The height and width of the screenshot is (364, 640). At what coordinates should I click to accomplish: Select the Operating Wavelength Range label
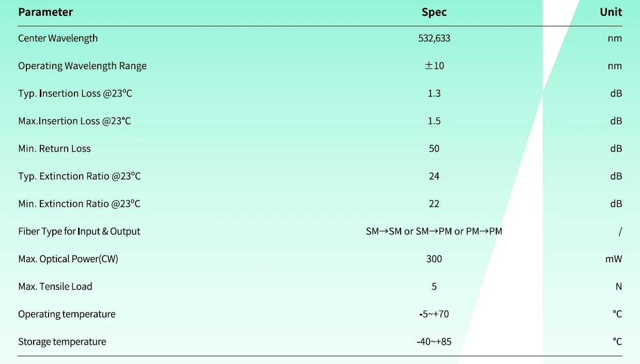[82, 66]
